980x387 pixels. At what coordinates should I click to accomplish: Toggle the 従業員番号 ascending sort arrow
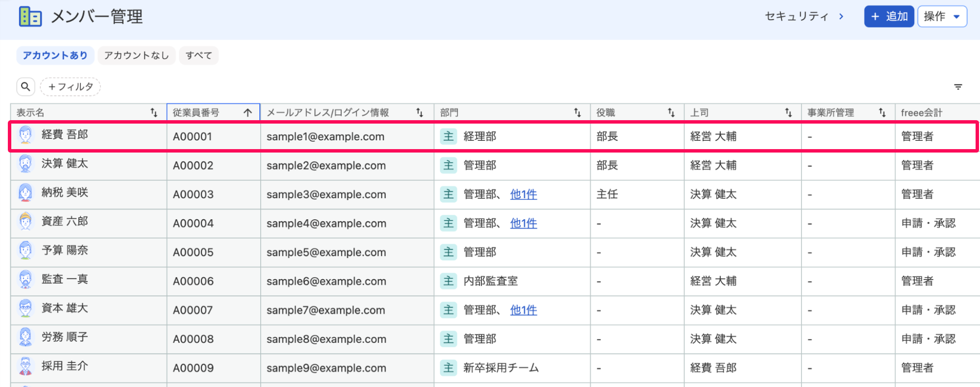[x=248, y=113]
